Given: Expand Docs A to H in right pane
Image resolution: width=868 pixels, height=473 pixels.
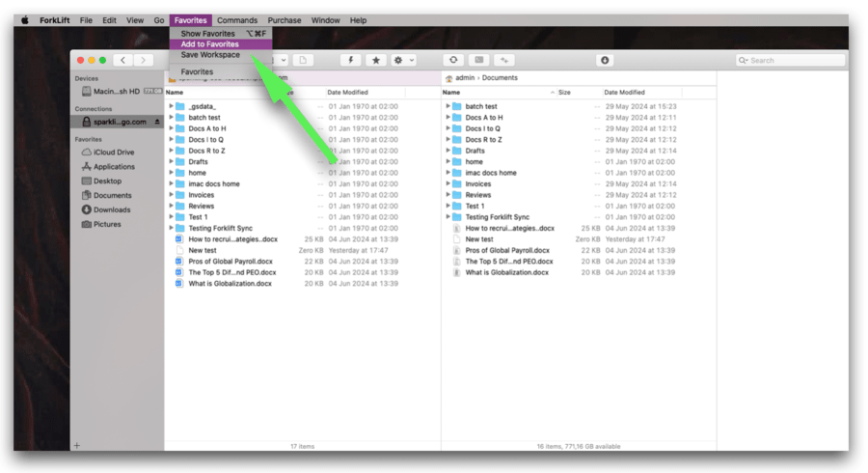Looking at the screenshot, I should (x=448, y=117).
